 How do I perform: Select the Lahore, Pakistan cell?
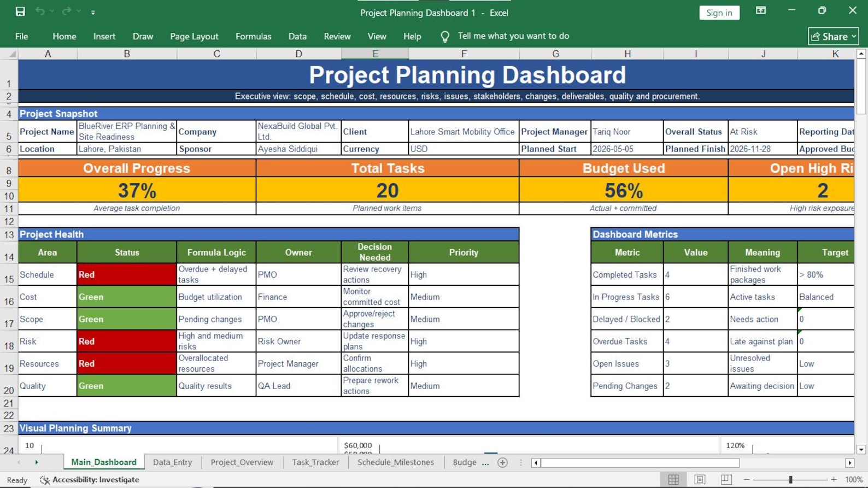(127, 149)
